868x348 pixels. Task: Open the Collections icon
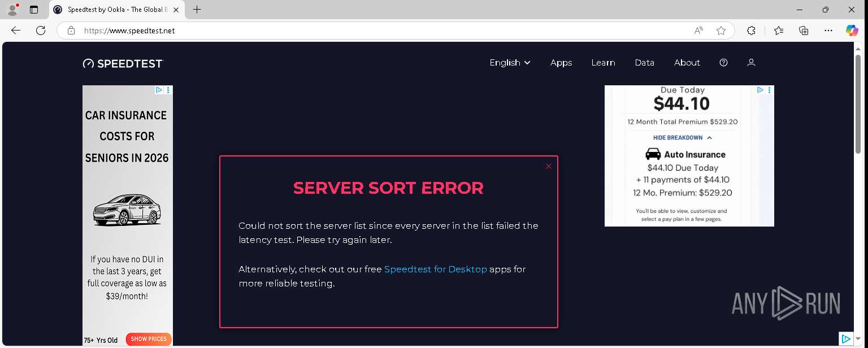click(x=804, y=31)
